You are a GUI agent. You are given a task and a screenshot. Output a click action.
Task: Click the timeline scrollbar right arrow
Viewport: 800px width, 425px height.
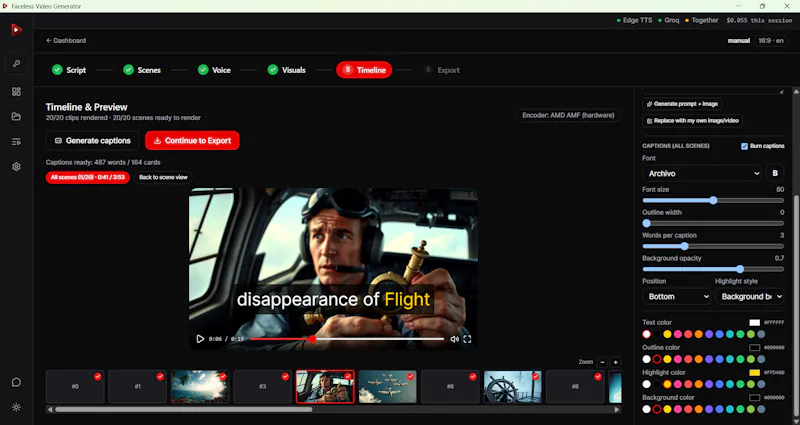[617, 409]
